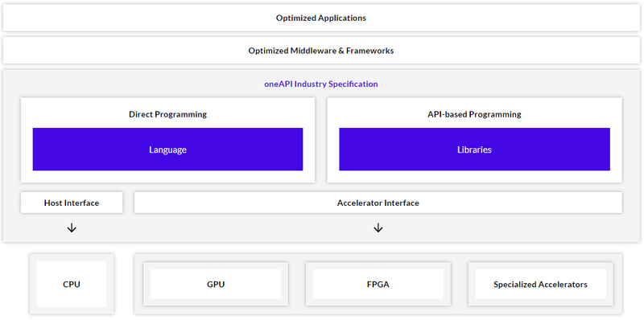Select the GPU box
Screen dimensions: 644x320
[216, 285]
